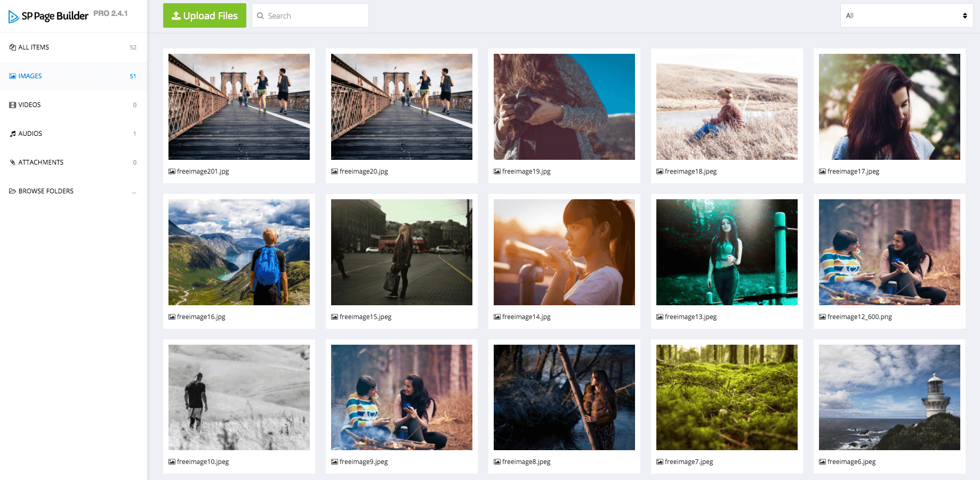Expand Browse Folders ellipsis

click(134, 192)
